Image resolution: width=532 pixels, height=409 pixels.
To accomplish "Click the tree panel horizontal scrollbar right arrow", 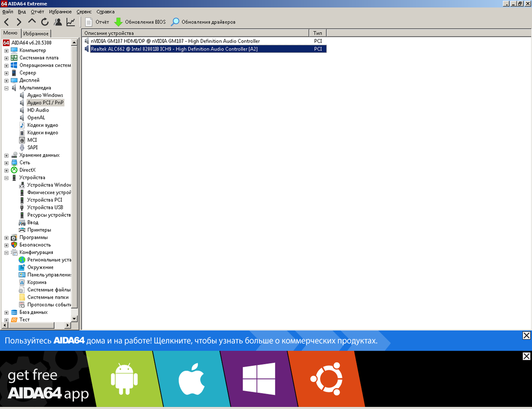I will [68, 325].
